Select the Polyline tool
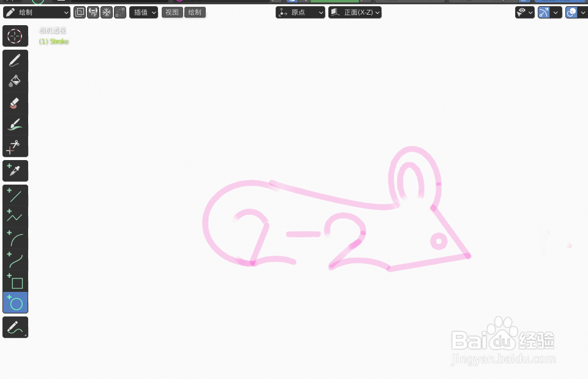 (15, 216)
